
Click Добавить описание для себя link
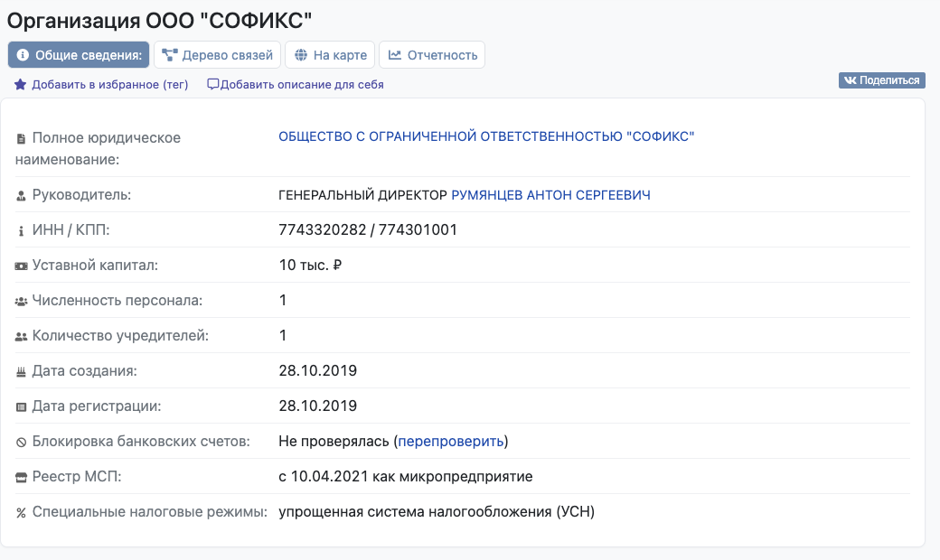tap(302, 84)
